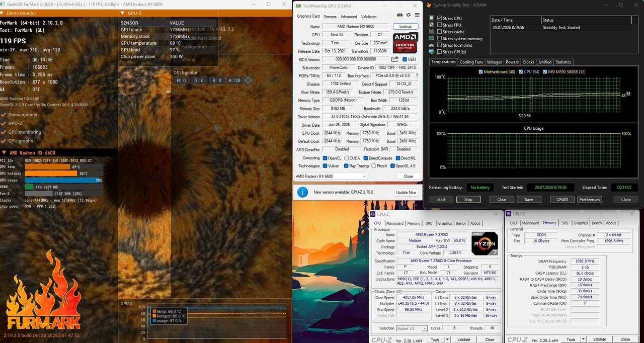Enable the Stress cache checkbox
Screen dimensions: 644x343
(x=440, y=32)
